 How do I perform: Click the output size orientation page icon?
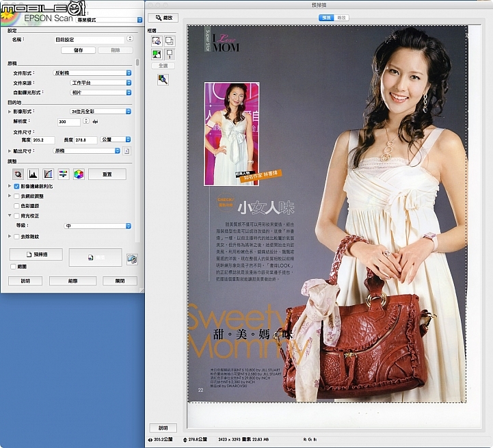127,151
